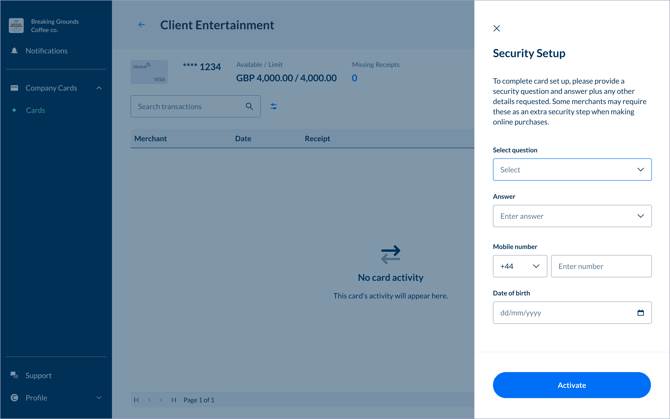Go to the last page of transactions
The height and width of the screenshot is (419, 670).
[x=173, y=400]
